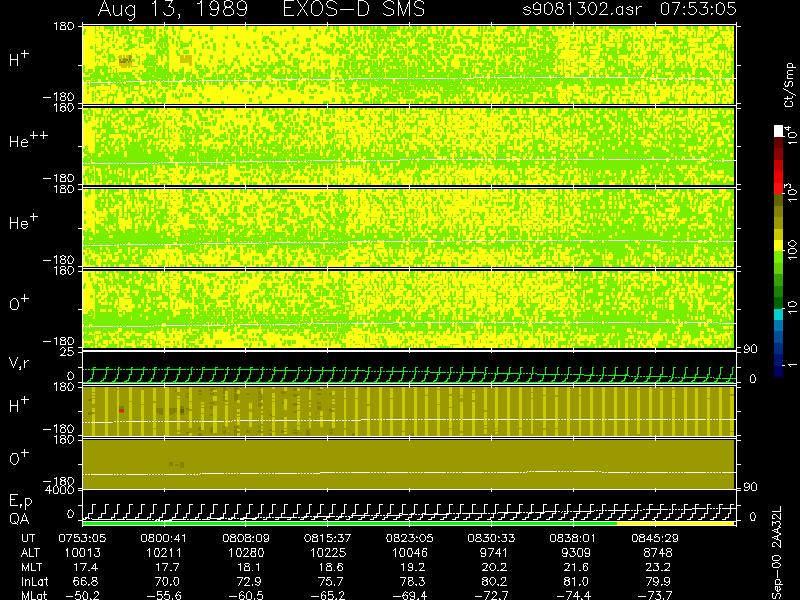800x600 pixels.
Task: Click the 'MLat' row header
Action: click(34, 595)
